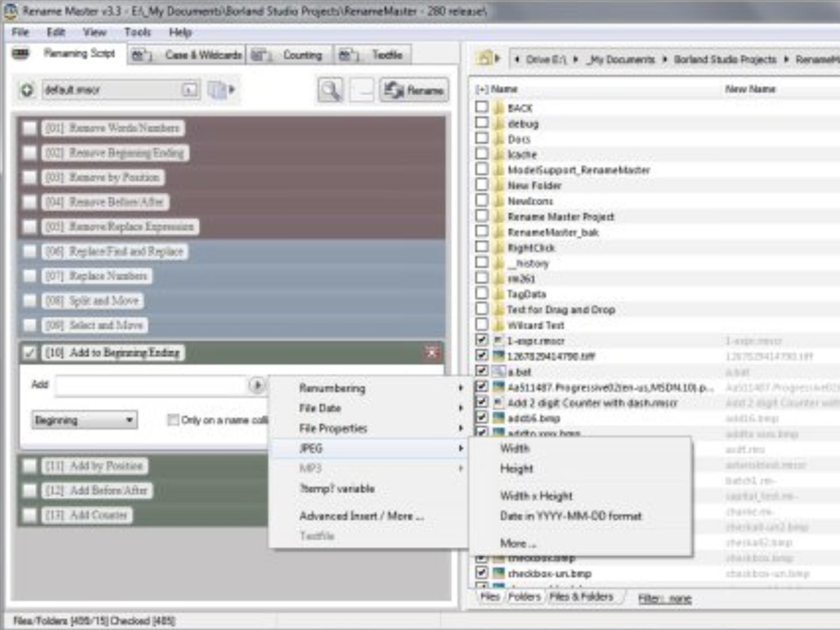The height and width of the screenshot is (630, 840).
Task: Open the default.rmscr script dropdown
Action: point(190,90)
